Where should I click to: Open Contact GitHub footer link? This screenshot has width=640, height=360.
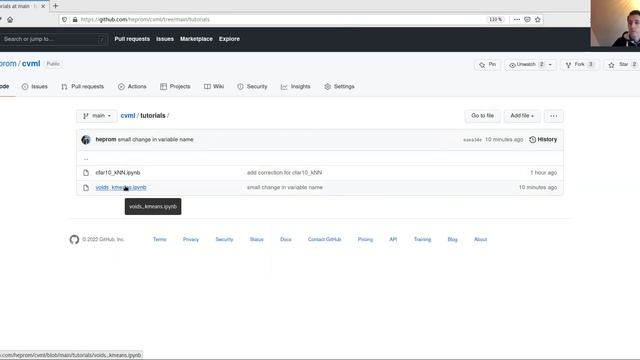click(324, 239)
